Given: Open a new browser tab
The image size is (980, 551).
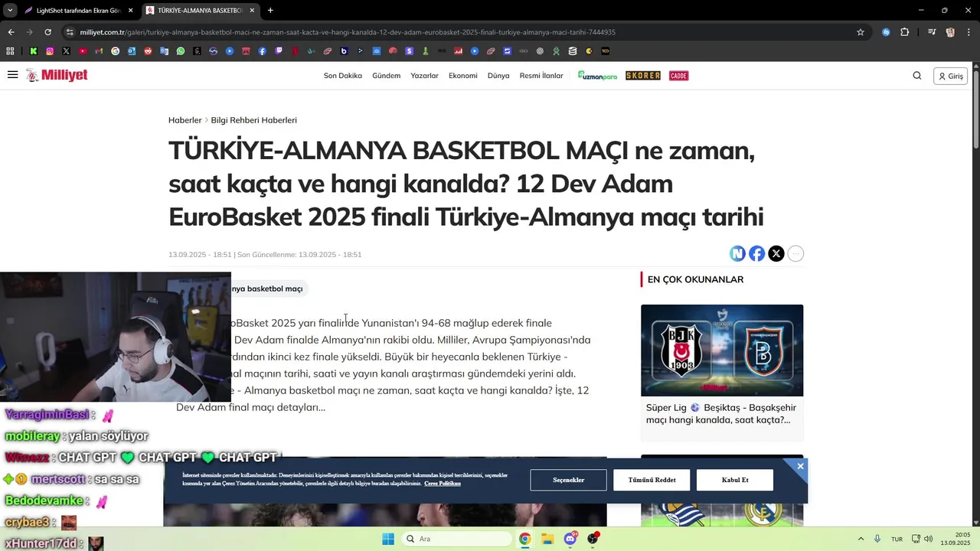Looking at the screenshot, I should tap(270, 11).
